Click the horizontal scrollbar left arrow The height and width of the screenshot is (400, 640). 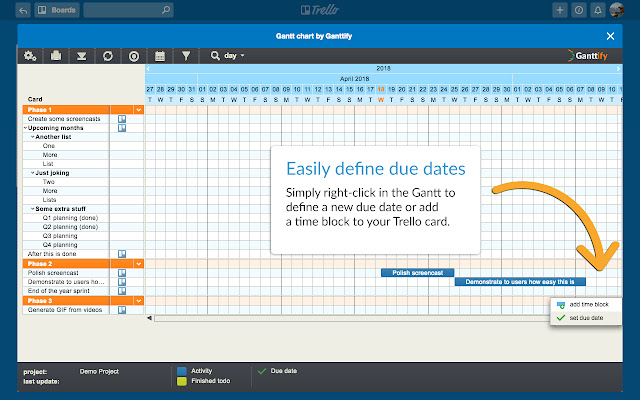tap(149, 318)
